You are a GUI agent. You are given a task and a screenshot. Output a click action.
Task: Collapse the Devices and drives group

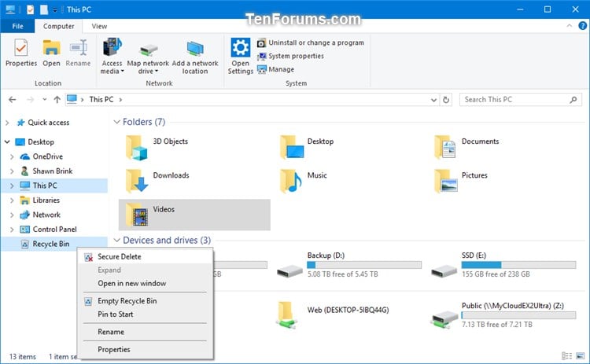tap(117, 240)
